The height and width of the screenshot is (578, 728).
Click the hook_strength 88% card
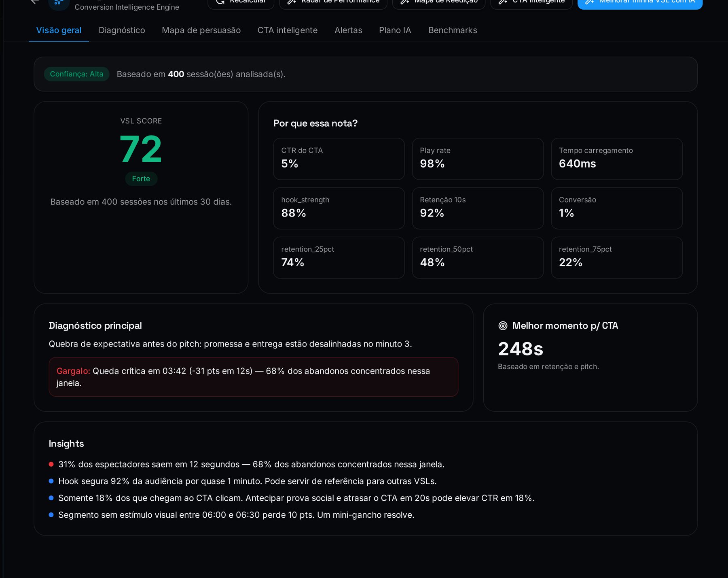click(339, 208)
